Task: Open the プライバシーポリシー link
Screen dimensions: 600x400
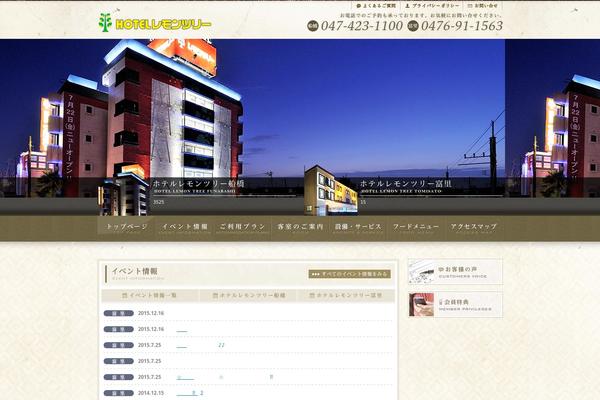Action: [x=432, y=6]
